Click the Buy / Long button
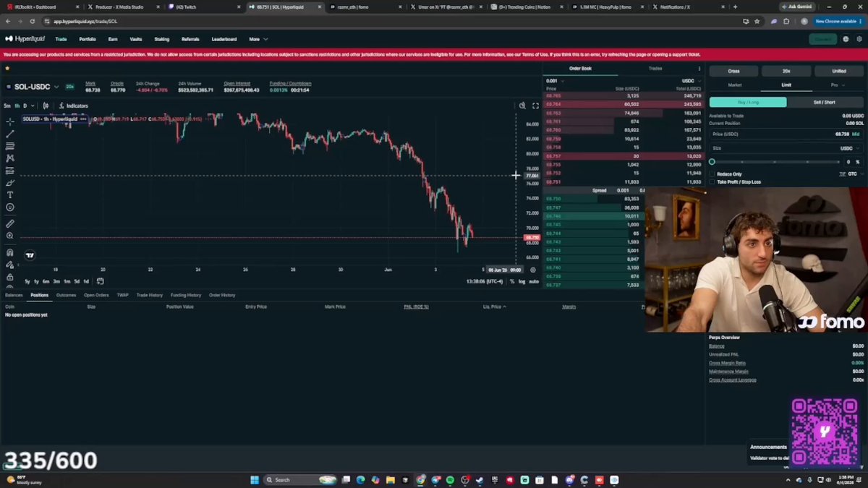Screen dimensions: 868x488 748,102
